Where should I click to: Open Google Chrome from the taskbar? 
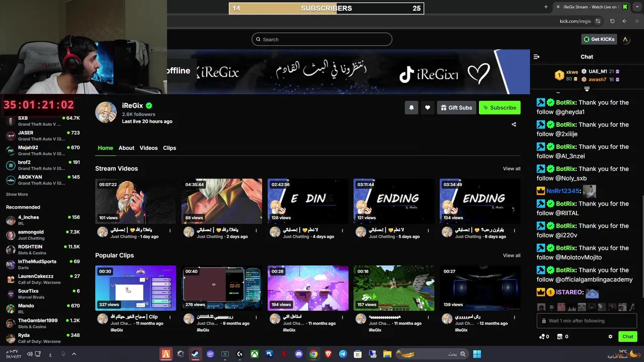[x=313, y=354]
